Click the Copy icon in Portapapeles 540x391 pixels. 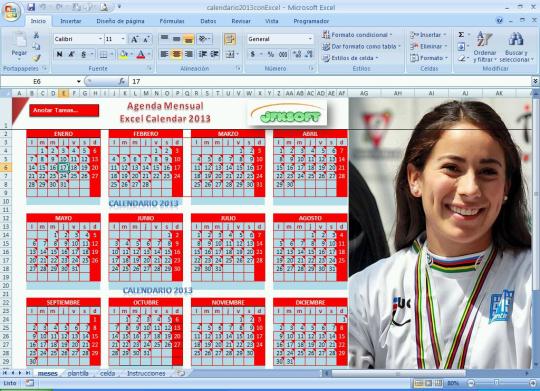36,46
